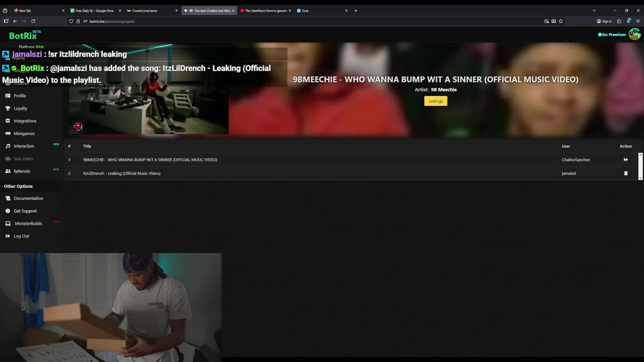This screenshot has width=644, height=362.
Task: Click the User column header
Action: tap(566, 146)
